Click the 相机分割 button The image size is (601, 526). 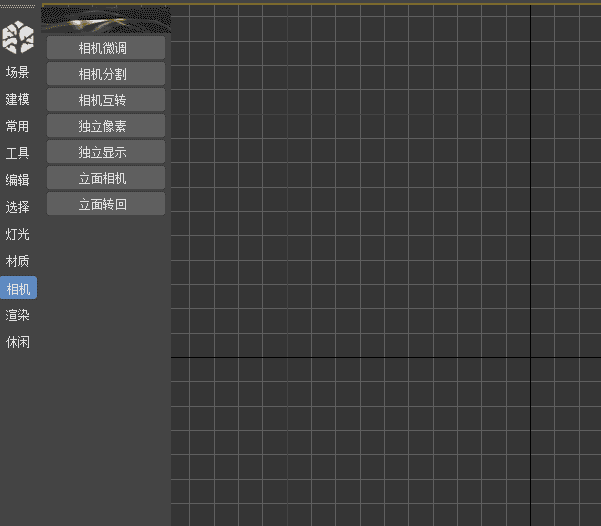105,74
